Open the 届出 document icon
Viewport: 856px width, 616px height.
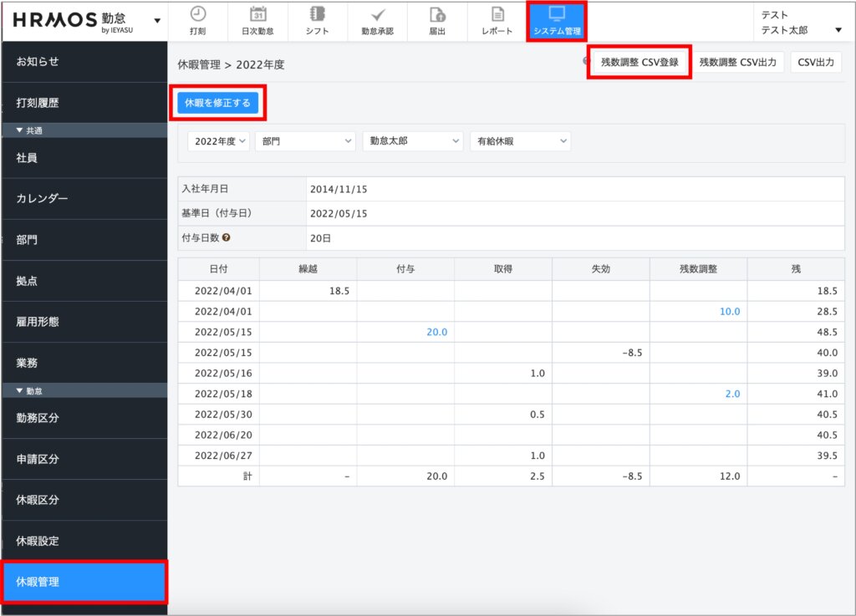tap(436, 15)
